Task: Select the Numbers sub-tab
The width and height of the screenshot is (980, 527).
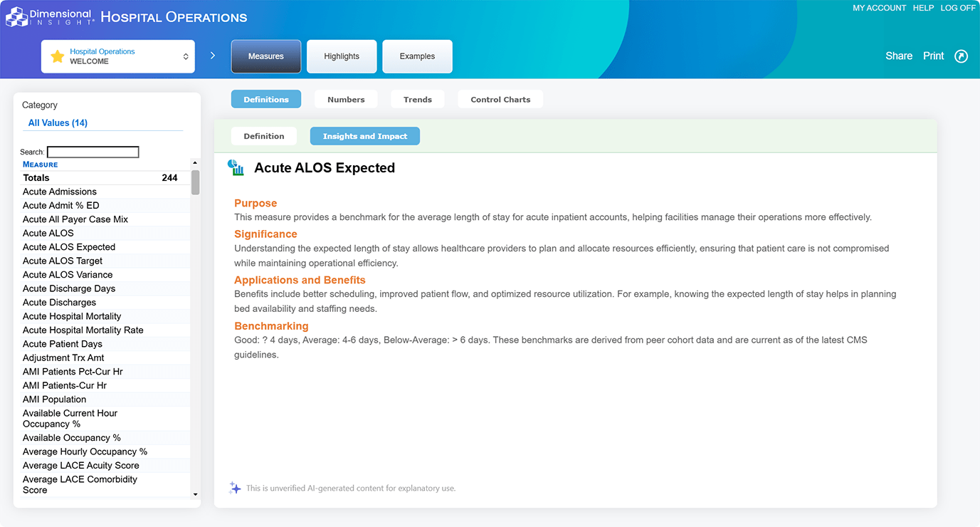Action: point(346,100)
